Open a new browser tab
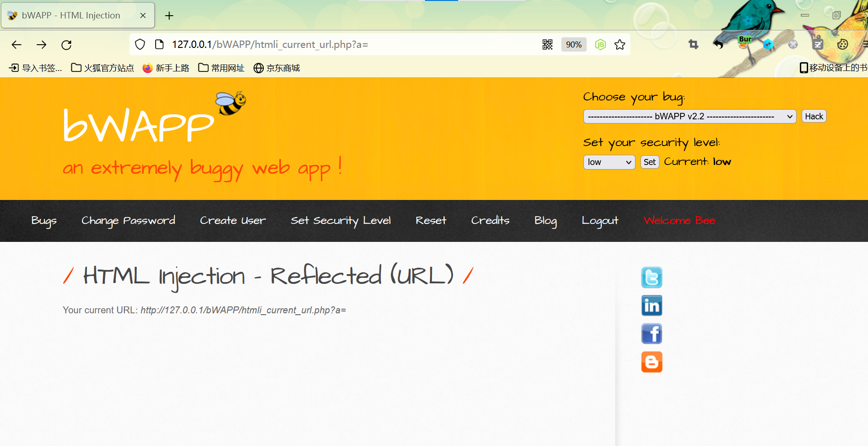868x446 pixels. [169, 16]
